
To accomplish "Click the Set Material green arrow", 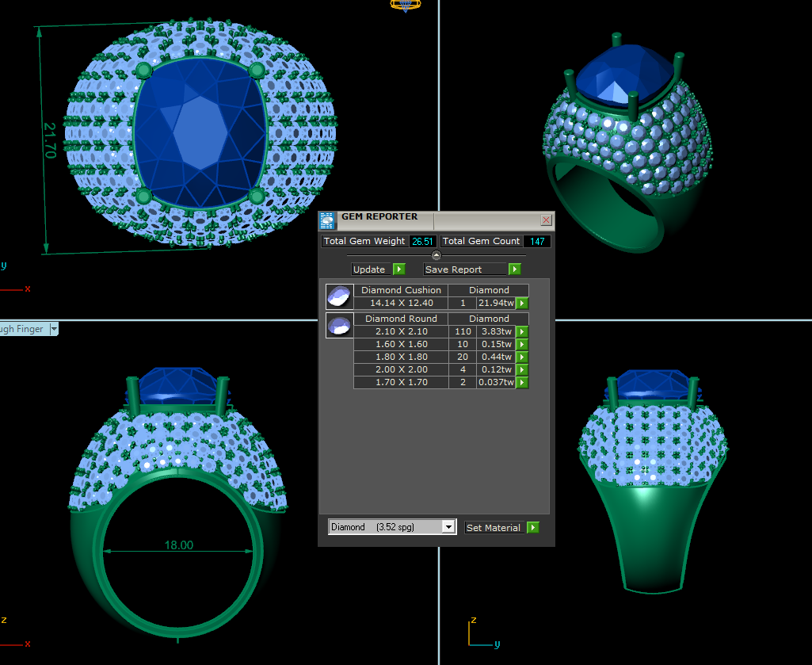I will [533, 528].
